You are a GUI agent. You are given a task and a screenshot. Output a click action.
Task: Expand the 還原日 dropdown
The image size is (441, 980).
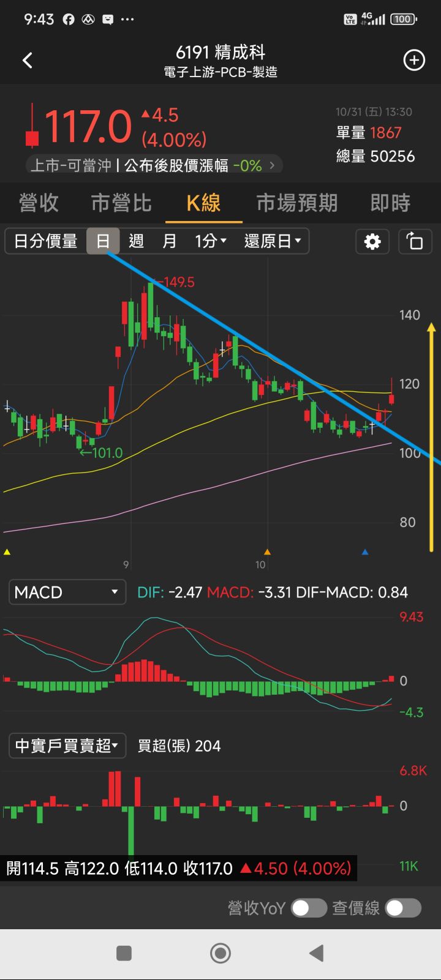tap(273, 241)
